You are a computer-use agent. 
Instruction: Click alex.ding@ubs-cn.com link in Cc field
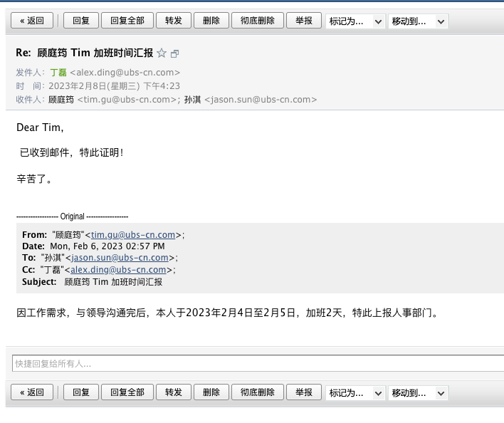[x=118, y=270]
